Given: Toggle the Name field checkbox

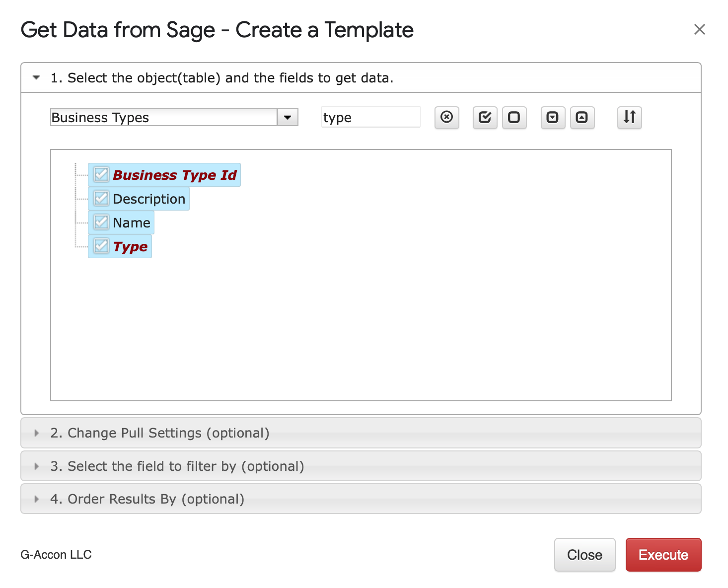Looking at the screenshot, I should [101, 222].
